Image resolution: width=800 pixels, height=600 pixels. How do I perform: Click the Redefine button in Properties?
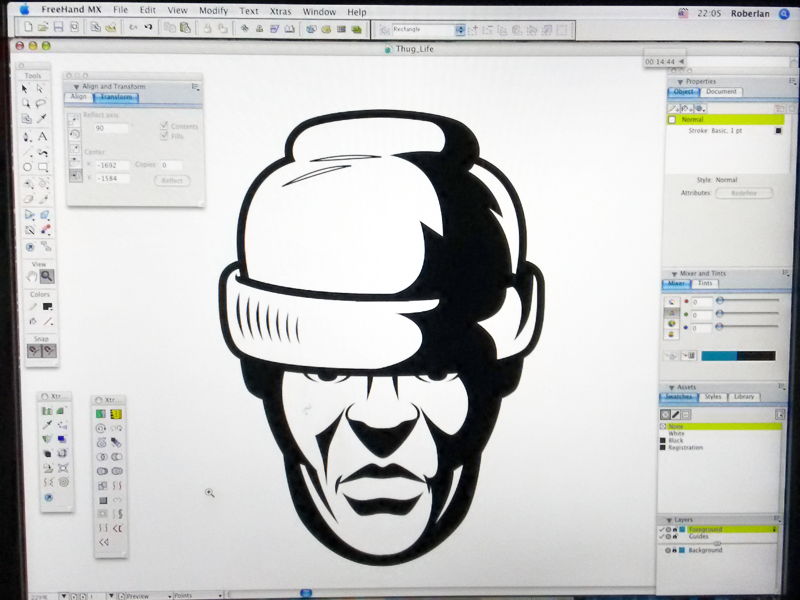point(745,193)
